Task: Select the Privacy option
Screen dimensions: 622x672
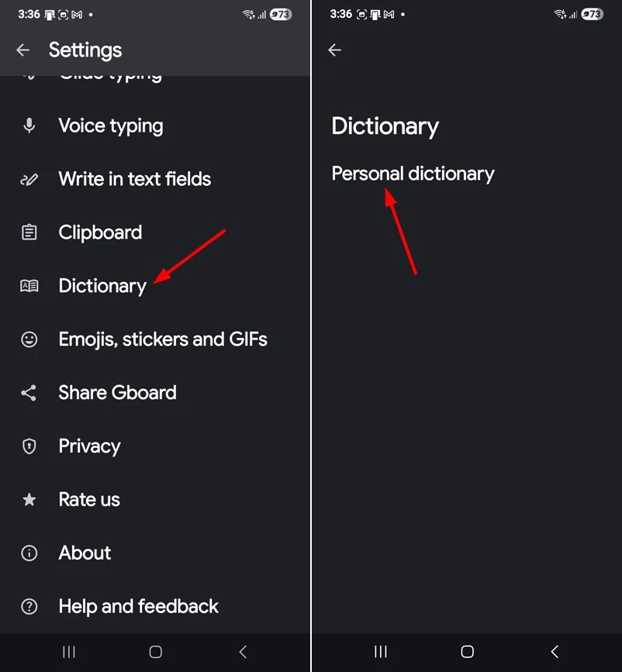Action: pos(155,446)
